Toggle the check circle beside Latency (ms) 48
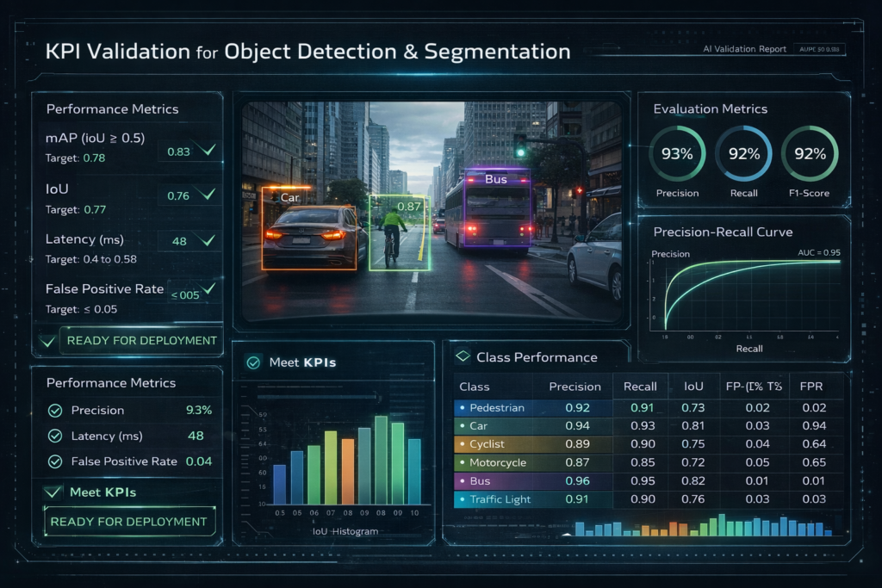The height and width of the screenshot is (588, 882). pyautogui.click(x=55, y=436)
